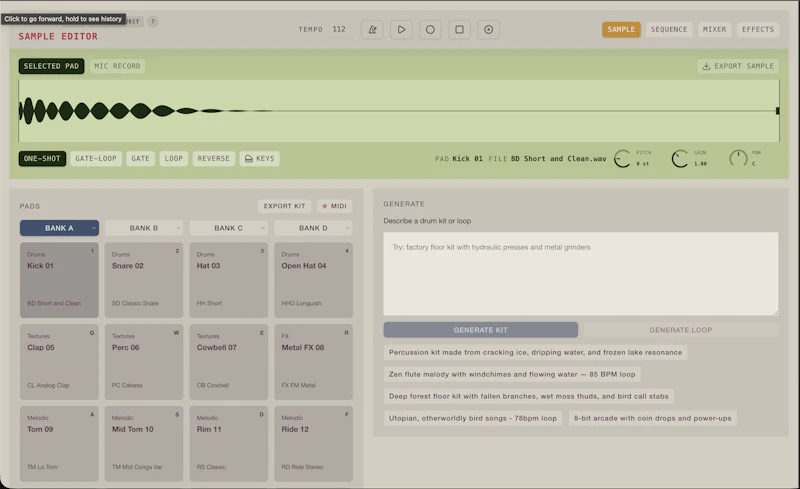800x489 pixels.
Task: Enable Gate-Loop playback mode
Action: (x=96, y=159)
